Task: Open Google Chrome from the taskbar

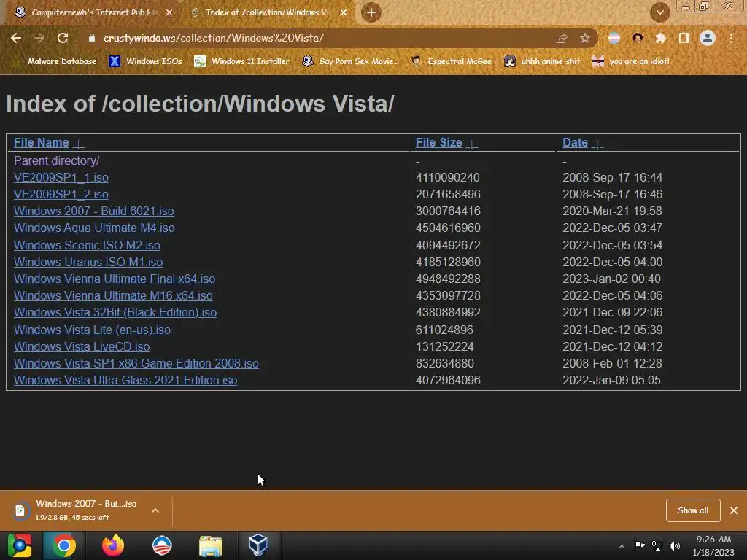Action: (64, 545)
